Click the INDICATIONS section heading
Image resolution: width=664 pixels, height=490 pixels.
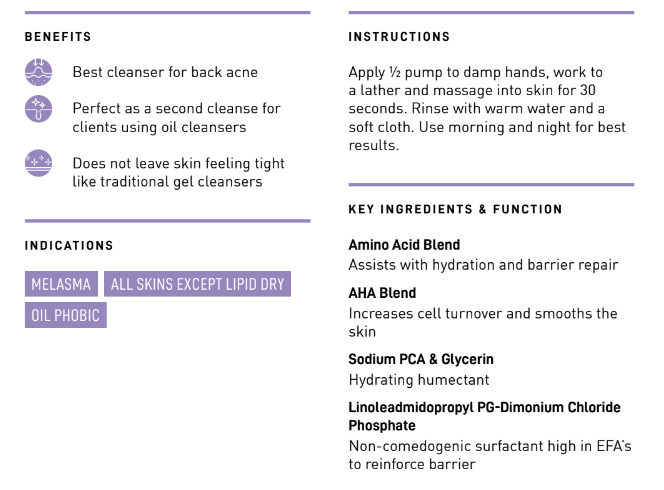pyautogui.click(x=69, y=245)
